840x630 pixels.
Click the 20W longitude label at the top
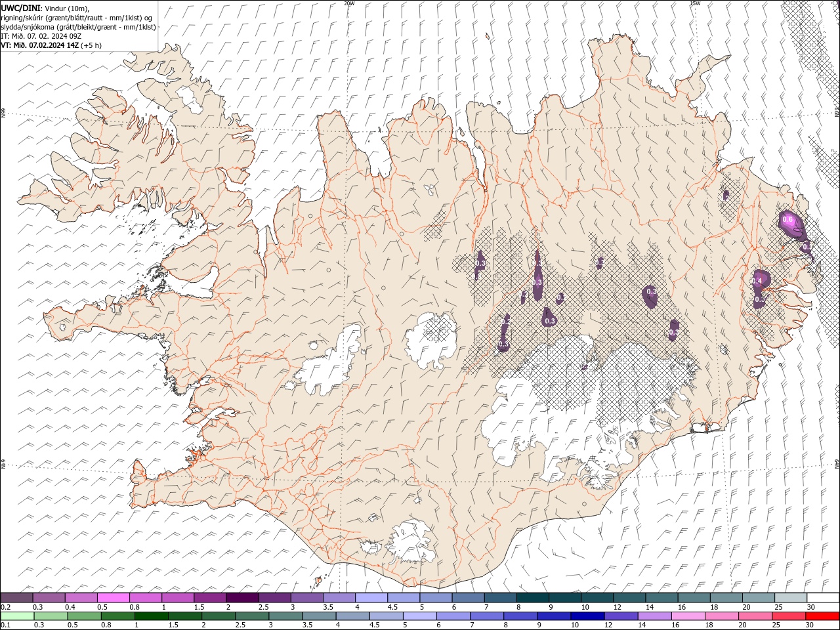(x=349, y=3)
